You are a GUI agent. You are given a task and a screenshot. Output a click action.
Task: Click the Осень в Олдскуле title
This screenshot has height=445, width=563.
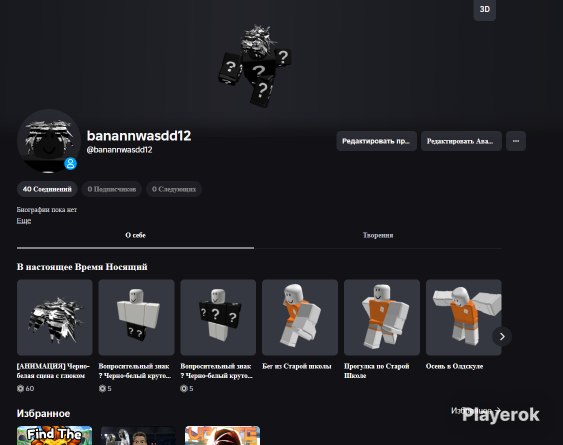[454, 366]
